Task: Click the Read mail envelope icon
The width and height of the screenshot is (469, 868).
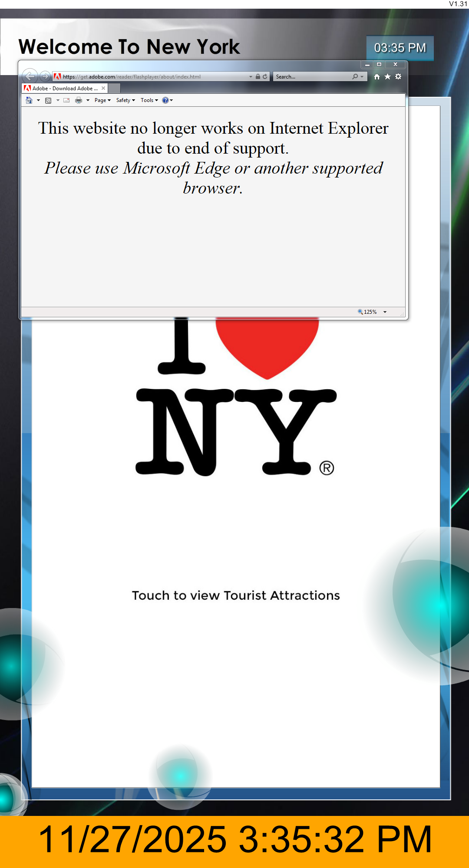Action: (66, 100)
